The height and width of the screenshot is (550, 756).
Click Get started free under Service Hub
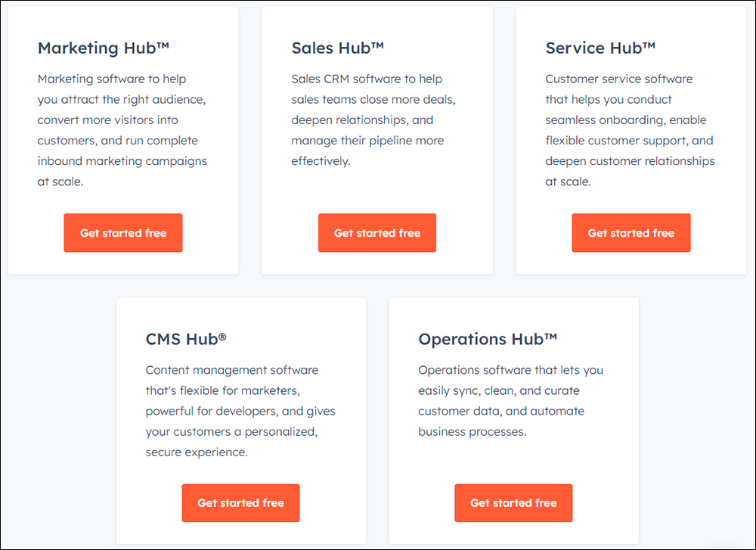point(631,232)
